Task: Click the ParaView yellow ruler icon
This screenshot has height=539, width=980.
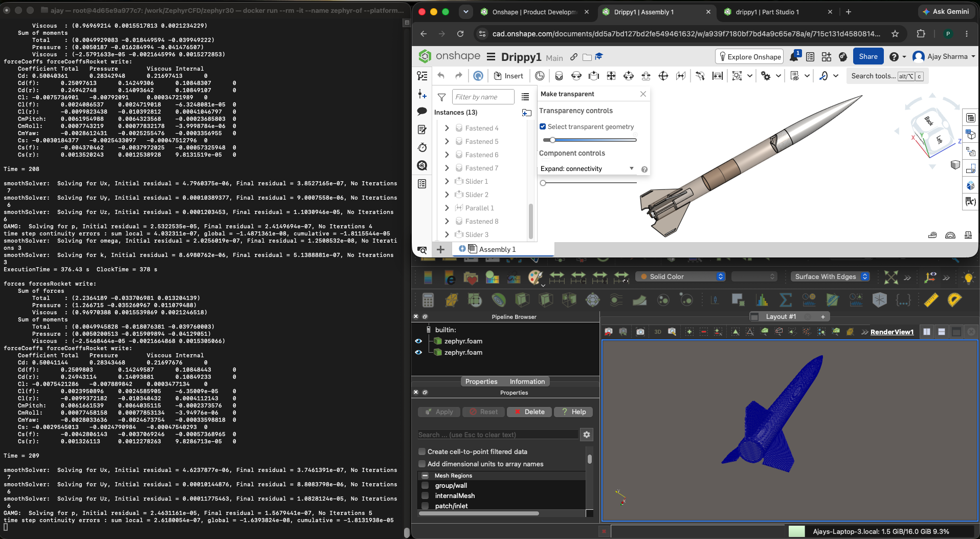Action: pyautogui.click(x=931, y=300)
